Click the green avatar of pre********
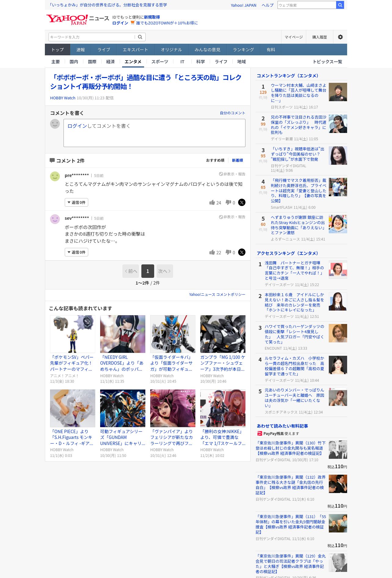This screenshot has width=392, height=578. pyautogui.click(x=55, y=176)
